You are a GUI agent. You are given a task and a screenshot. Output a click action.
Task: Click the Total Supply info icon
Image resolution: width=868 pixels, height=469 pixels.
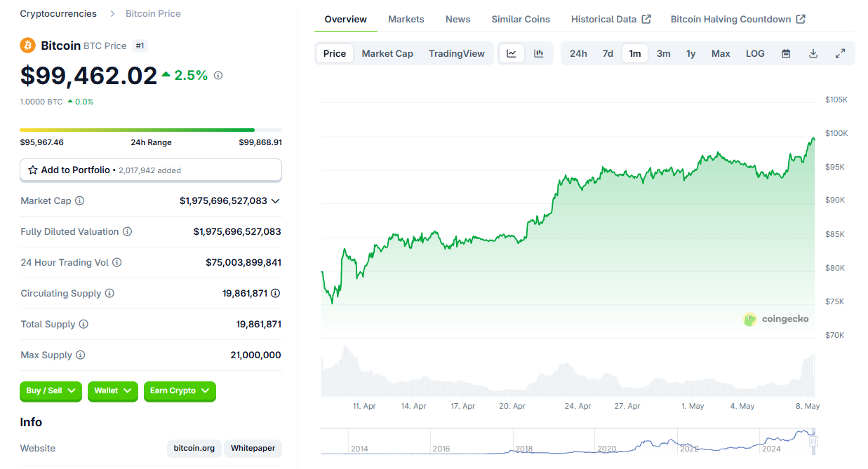coord(84,324)
